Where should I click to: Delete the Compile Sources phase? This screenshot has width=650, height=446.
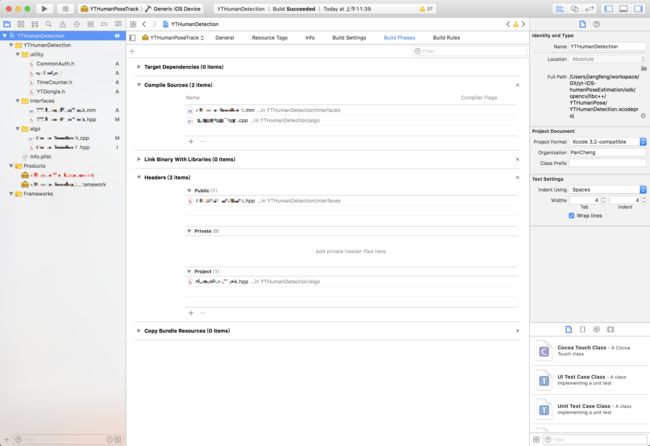click(517, 85)
